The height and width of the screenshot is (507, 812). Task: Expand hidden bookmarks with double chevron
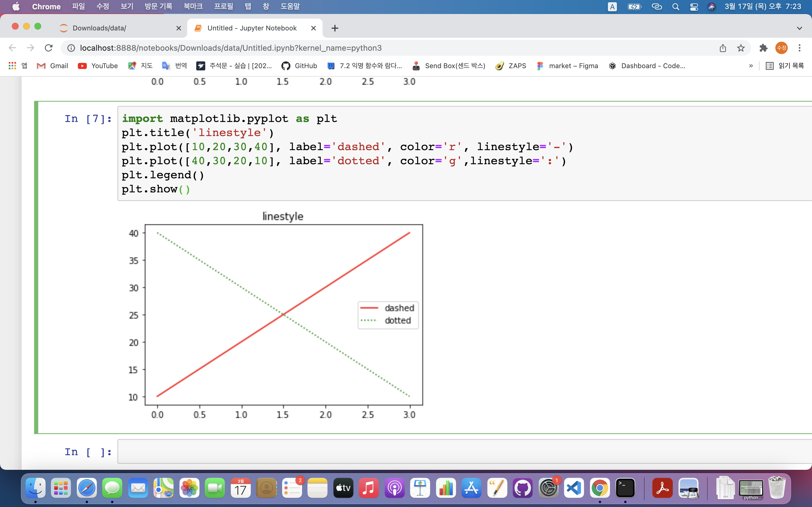point(751,66)
